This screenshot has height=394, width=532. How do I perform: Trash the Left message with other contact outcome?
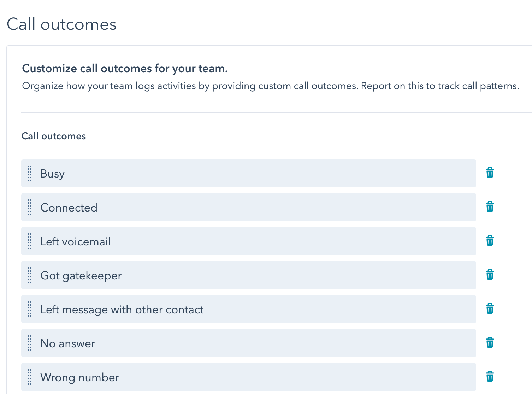click(x=490, y=309)
